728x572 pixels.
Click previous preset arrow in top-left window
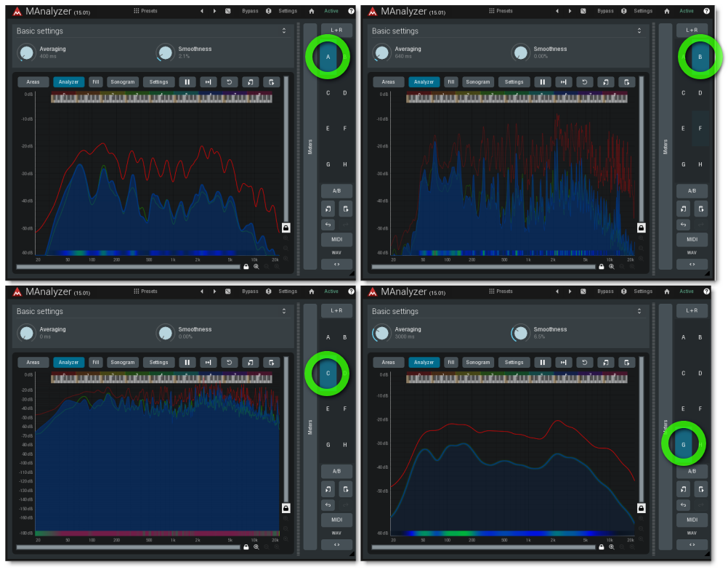201,11
